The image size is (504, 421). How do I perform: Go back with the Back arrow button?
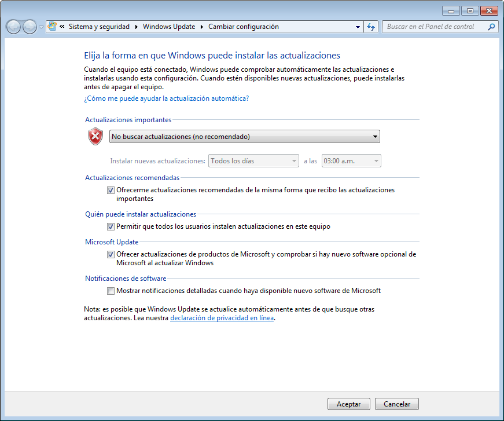pyautogui.click(x=13, y=27)
